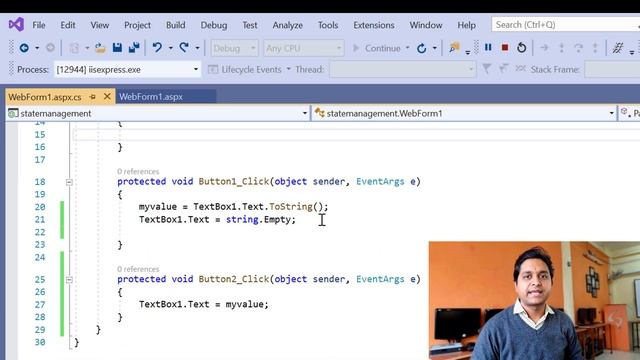Click the Navigate Backward arrow icon
Viewport: 640px width, 360px height.
coord(24,48)
